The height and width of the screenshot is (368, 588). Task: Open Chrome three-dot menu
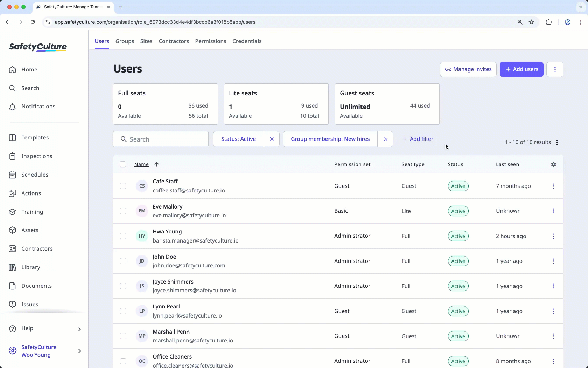click(x=580, y=22)
